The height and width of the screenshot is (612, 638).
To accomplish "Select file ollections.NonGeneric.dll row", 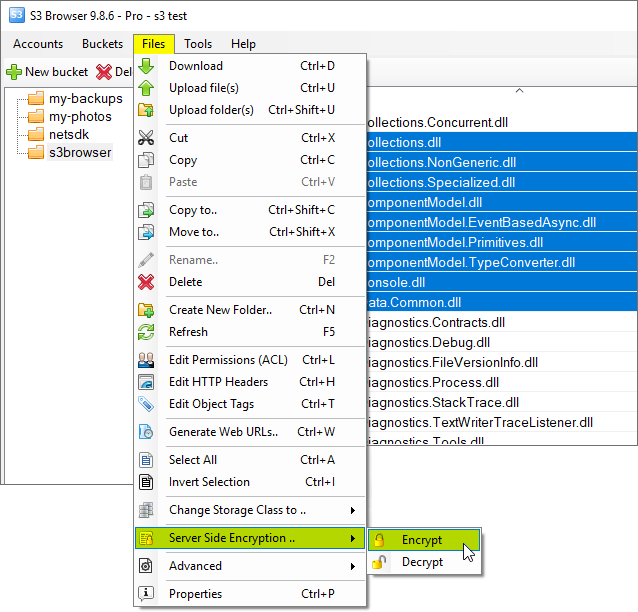I will pyautogui.click(x=502, y=162).
